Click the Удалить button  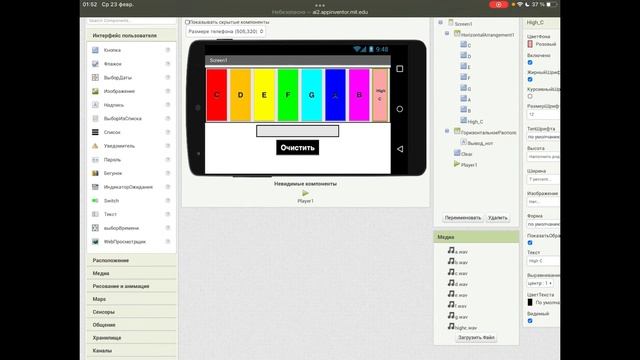click(x=498, y=218)
